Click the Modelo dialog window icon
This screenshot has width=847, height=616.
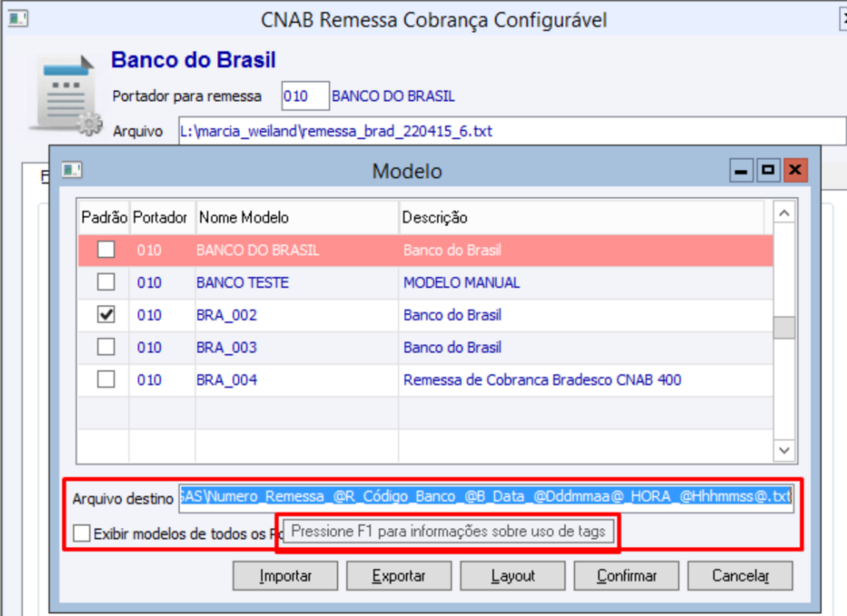(x=71, y=171)
